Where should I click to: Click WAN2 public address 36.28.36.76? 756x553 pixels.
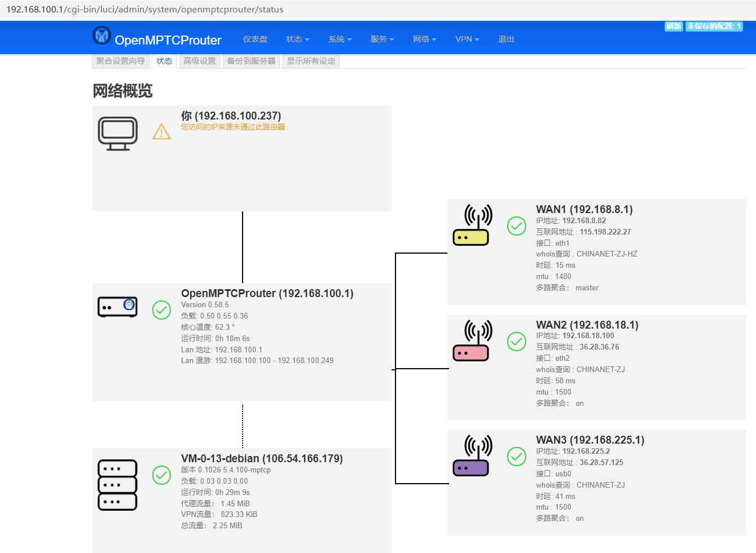coord(599,347)
